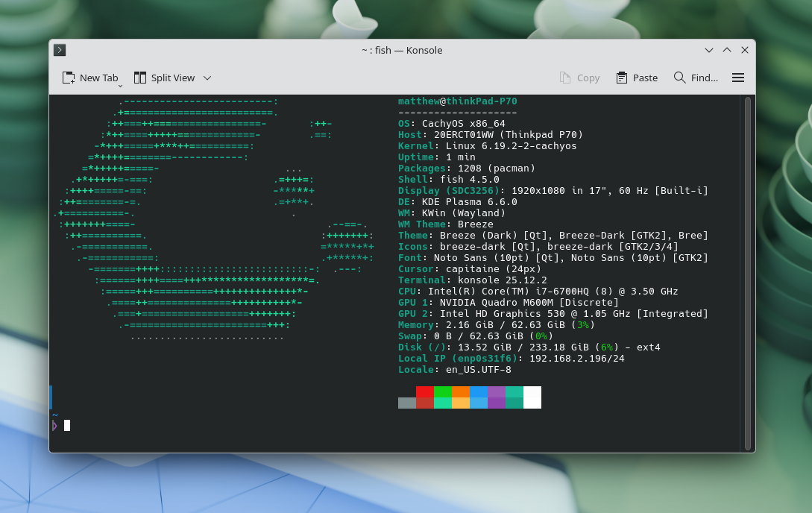Open the hamburger menu
The image size is (812, 513).
(x=738, y=78)
